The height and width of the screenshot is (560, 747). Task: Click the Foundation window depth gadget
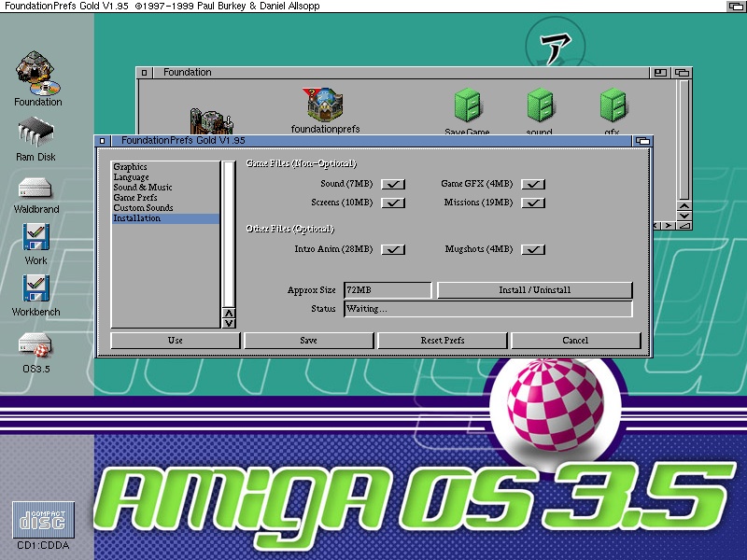[682, 73]
